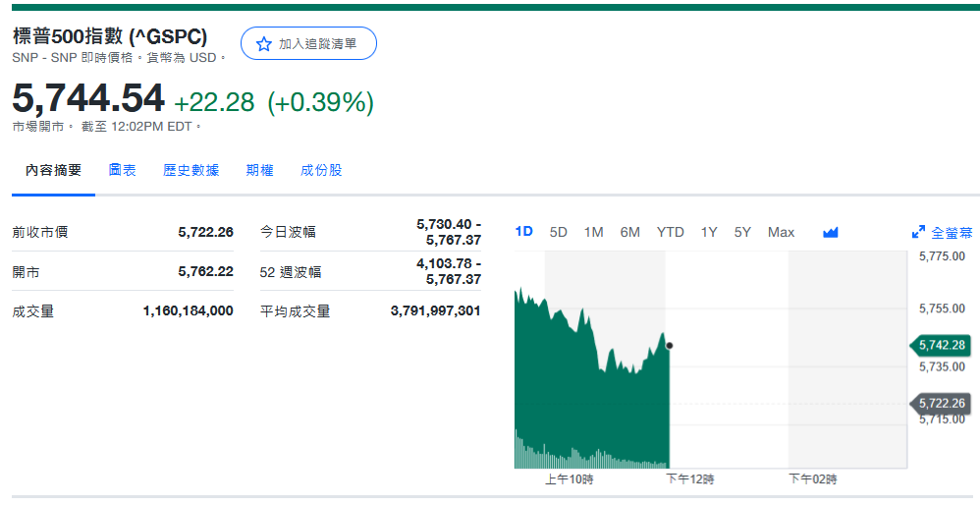The image size is (980, 506).
Task: Select the 1D chart range
Action: pyautogui.click(x=524, y=233)
